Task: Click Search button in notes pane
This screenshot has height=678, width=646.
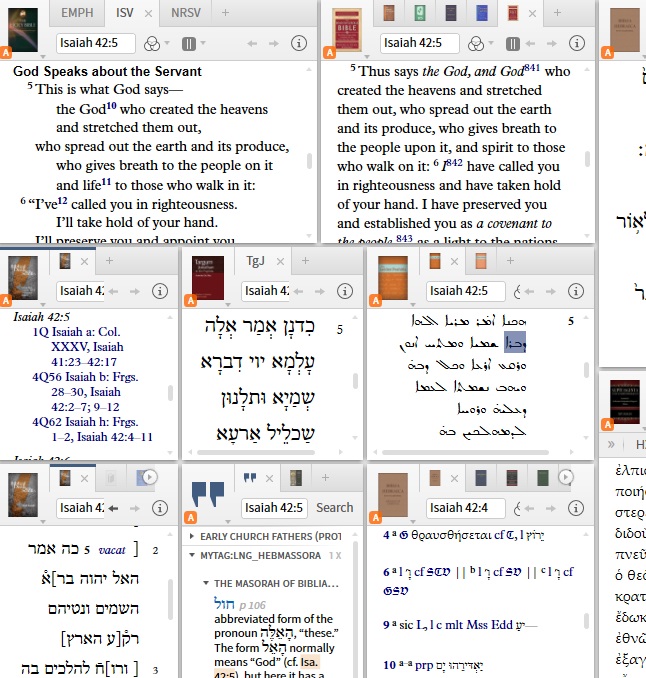Action: click(x=335, y=508)
